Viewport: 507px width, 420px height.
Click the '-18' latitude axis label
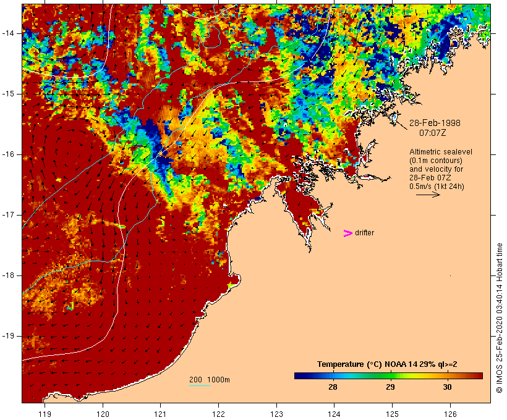point(8,275)
